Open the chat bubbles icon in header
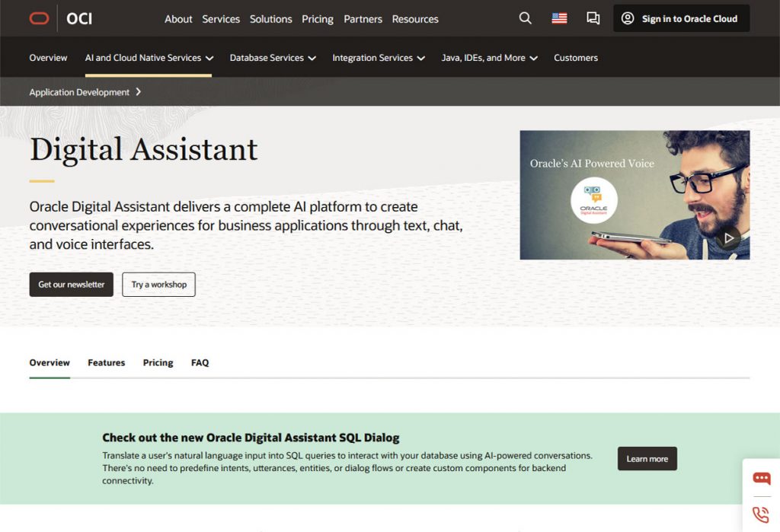Image resolution: width=780 pixels, height=532 pixels. click(x=593, y=18)
